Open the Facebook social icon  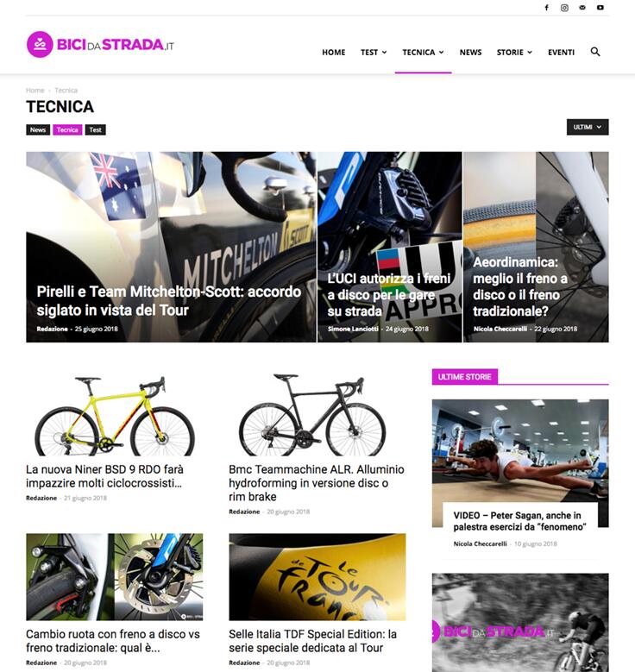click(547, 8)
